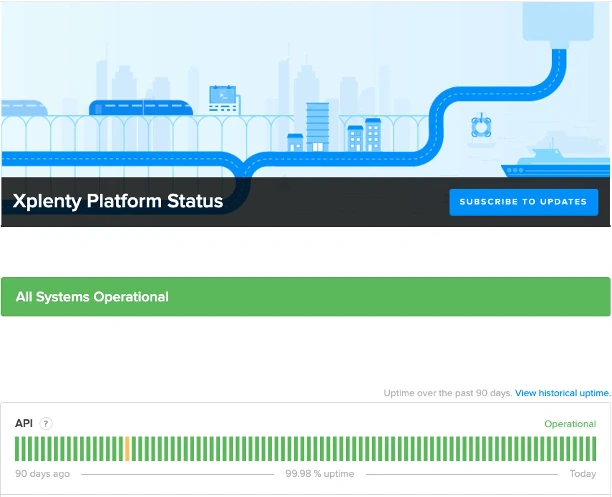Select the leftmost green API uptime bar
Viewport: 612px width, 497px height.
tap(17, 449)
